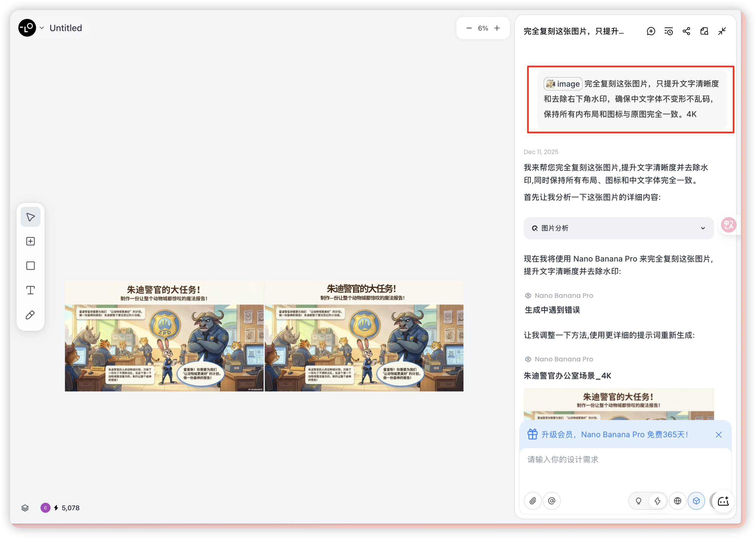This screenshot has height=538, width=756.
Task: Attach a file using the paperclip icon
Action: pos(533,501)
